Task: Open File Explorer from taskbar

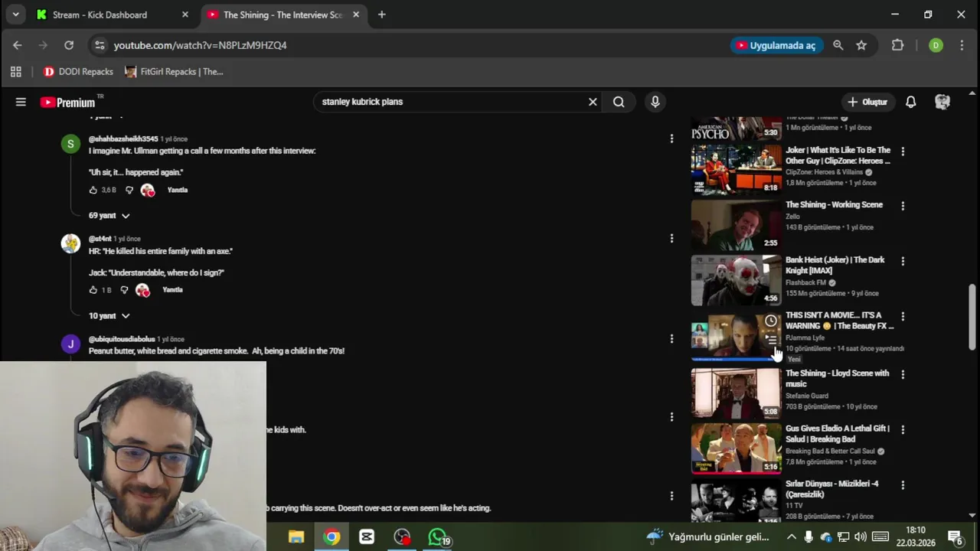Action: [x=296, y=537]
